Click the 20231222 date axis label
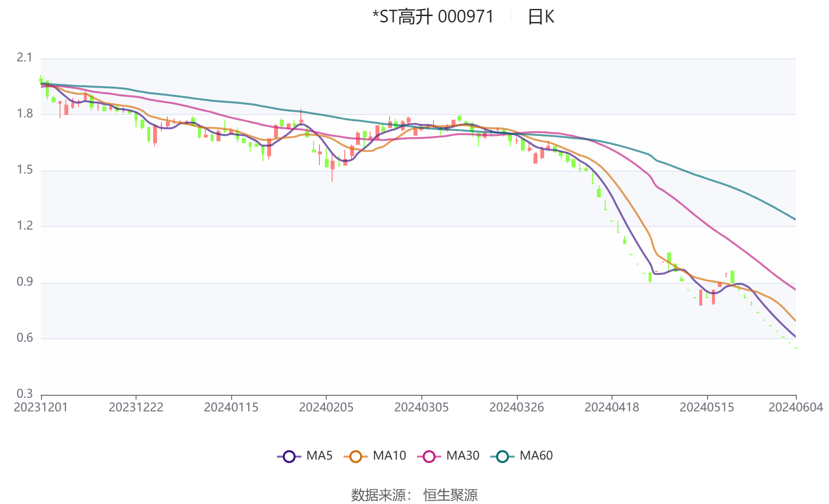The width and height of the screenshot is (829, 504). point(136,407)
